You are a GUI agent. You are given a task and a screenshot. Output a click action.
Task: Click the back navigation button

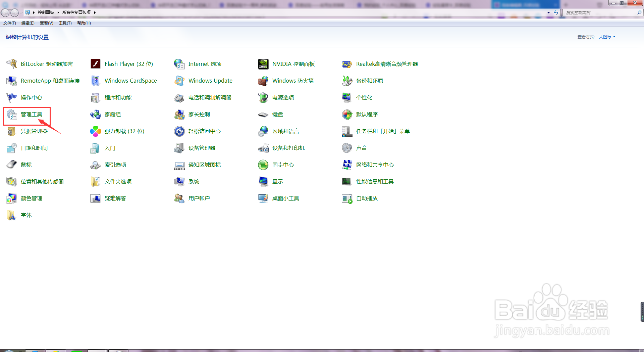tap(5, 13)
